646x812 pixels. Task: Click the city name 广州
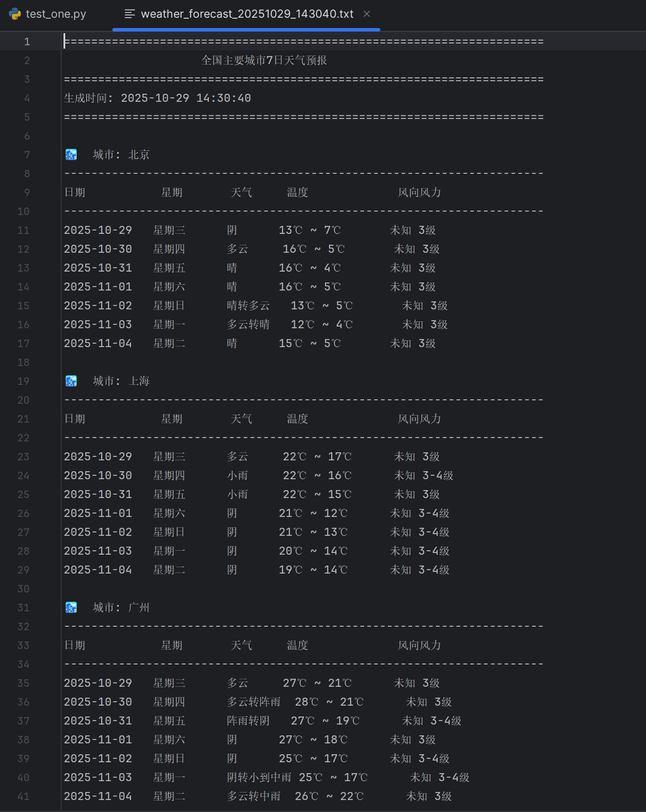pyautogui.click(x=139, y=607)
